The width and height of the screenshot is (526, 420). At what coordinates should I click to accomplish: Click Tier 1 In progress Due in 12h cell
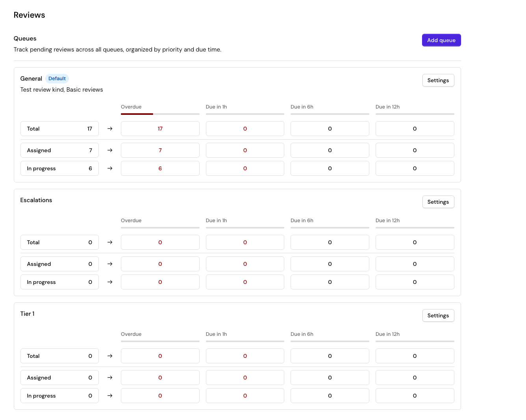click(x=415, y=396)
